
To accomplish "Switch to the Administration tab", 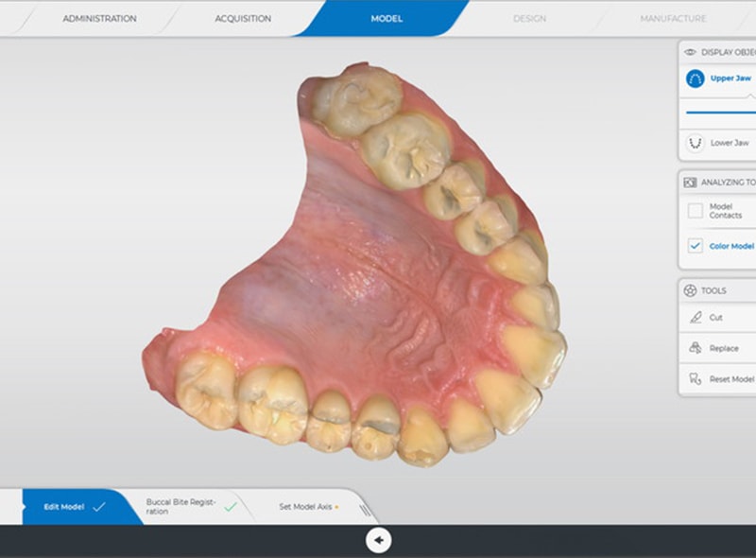I will point(99,18).
